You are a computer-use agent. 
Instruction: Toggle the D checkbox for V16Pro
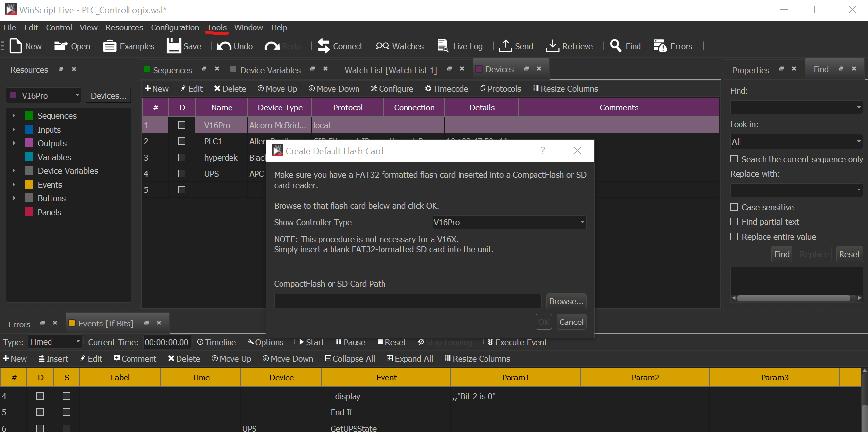point(181,125)
